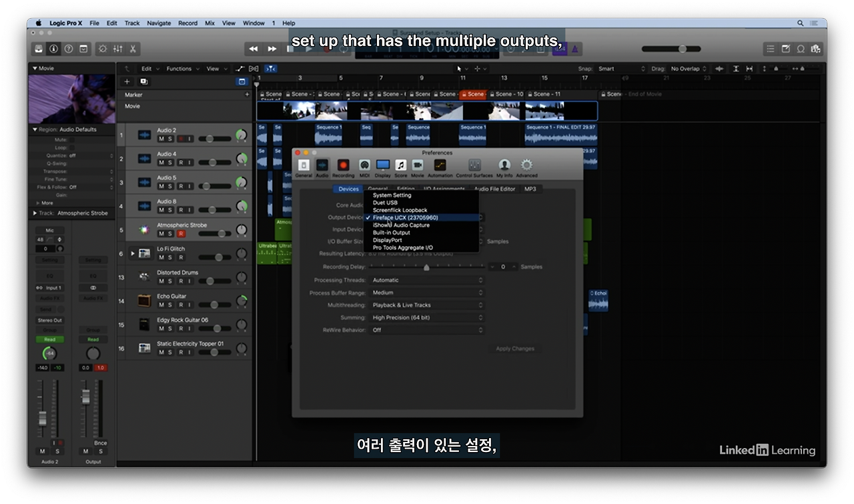Open Spotlight search in macOS menu bar
The image size is (854, 504).
800,23
